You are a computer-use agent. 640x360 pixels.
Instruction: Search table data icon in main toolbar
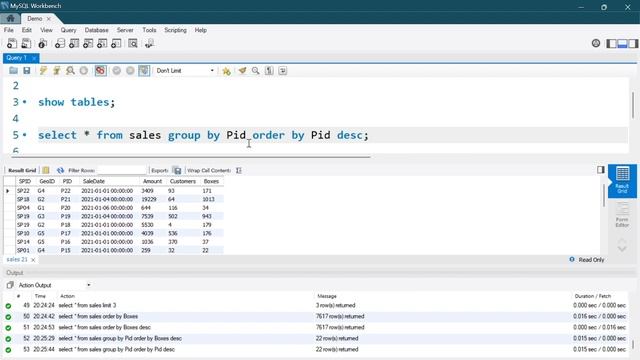(133, 43)
